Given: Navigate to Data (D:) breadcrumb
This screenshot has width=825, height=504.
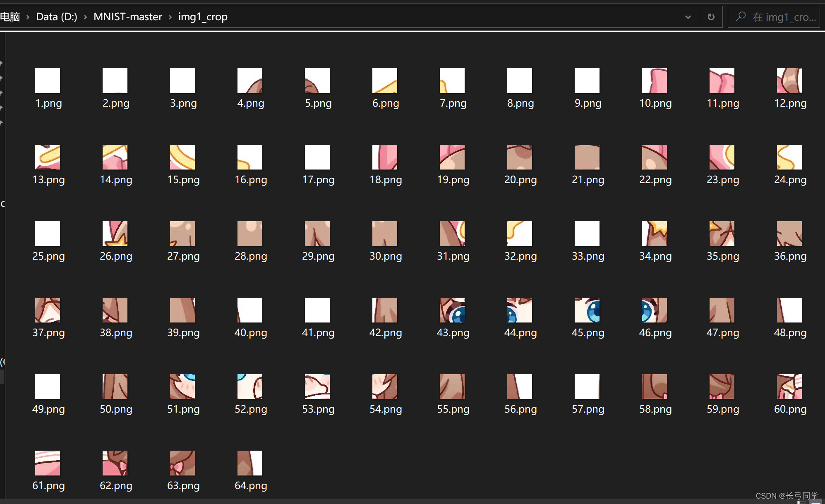Looking at the screenshot, I should click(56, 17).
